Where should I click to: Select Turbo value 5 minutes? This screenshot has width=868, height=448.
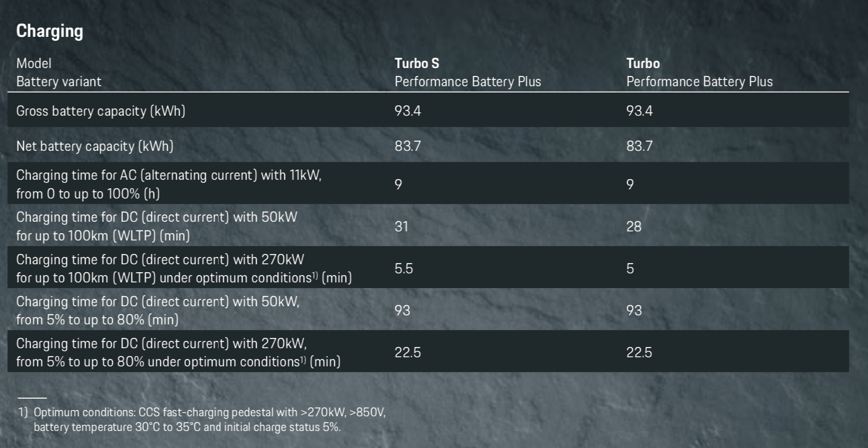pos(630,268)
